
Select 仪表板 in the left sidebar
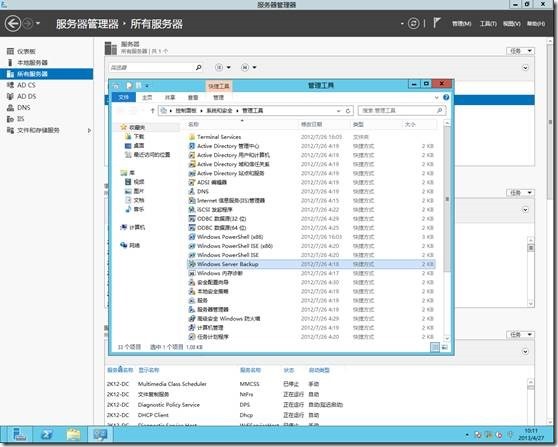click(26, 51)
